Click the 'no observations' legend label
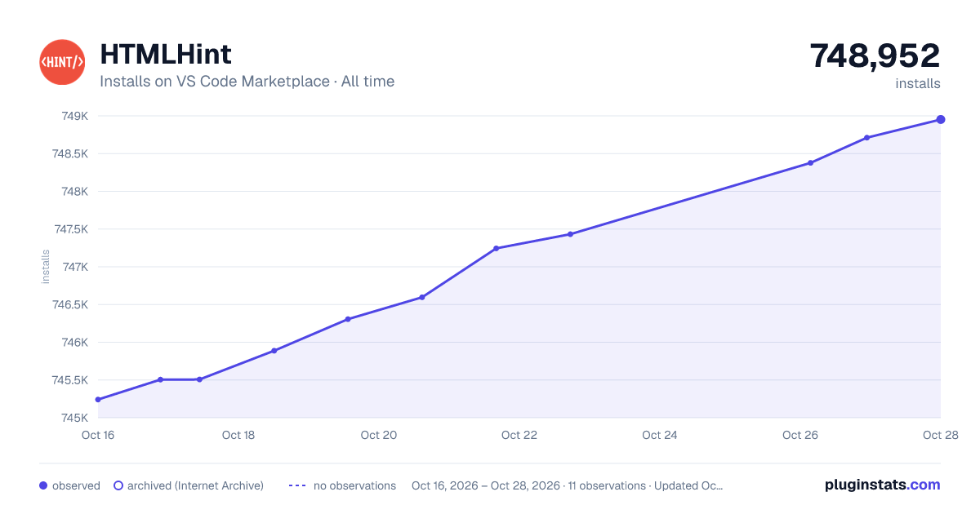The width and height of the screenshot is (980, 514). tap(354, 485)
